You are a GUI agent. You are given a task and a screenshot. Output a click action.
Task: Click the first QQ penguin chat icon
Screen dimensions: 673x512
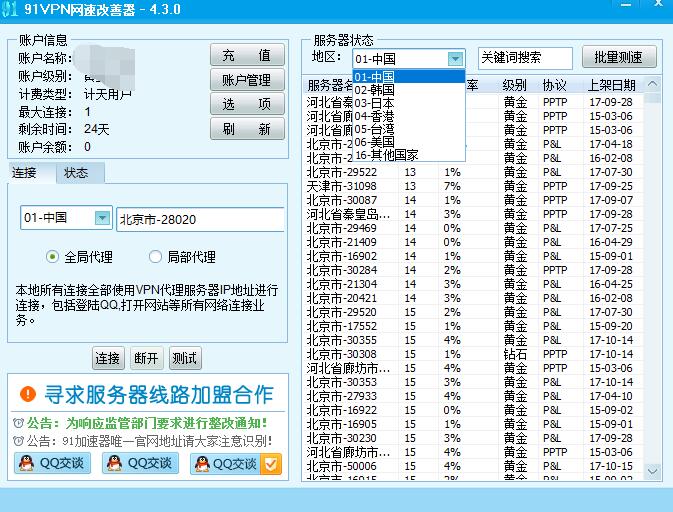click(27, 464)
